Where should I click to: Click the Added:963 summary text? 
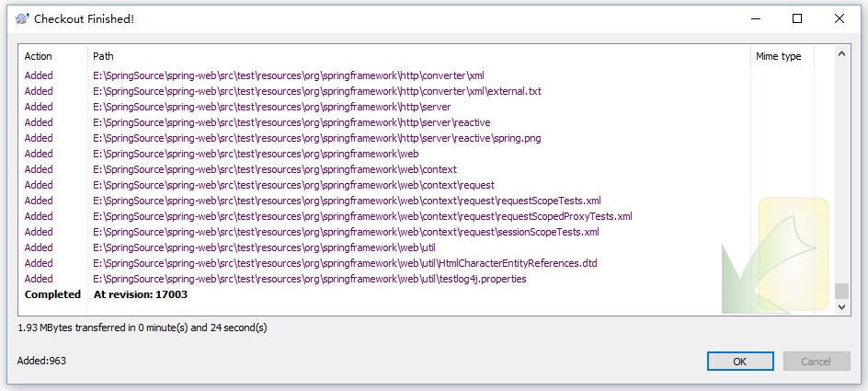[x=41, y=361]
